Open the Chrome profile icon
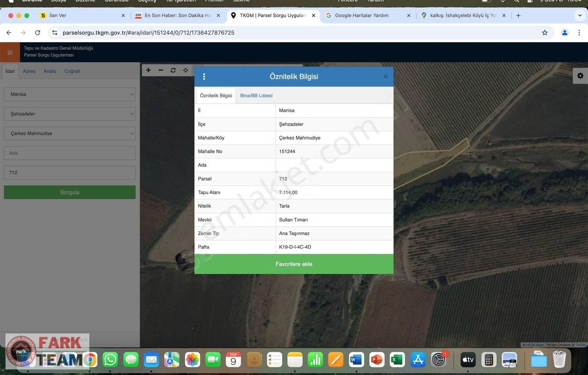 (x=565, y=33)
